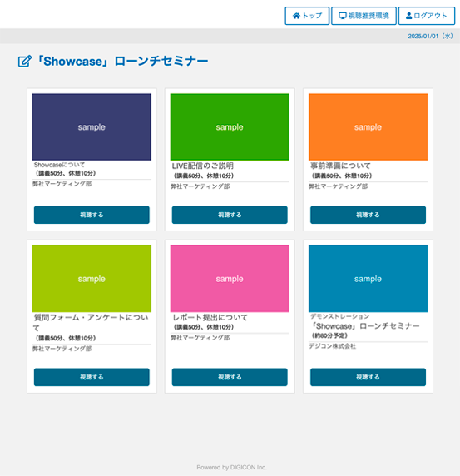Click Powered by DIGICON Inc. footer text
460x476 pixels.
coord(231,467)
